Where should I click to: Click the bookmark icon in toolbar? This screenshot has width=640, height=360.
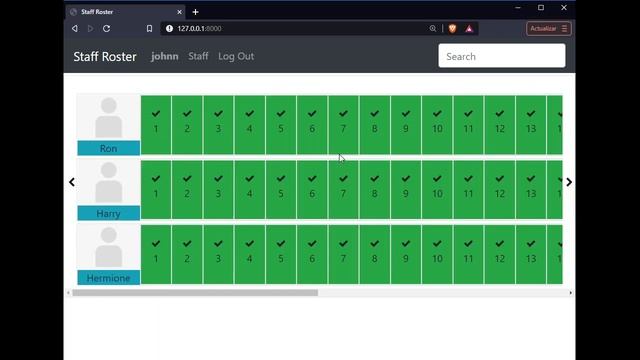coord(149,29)
